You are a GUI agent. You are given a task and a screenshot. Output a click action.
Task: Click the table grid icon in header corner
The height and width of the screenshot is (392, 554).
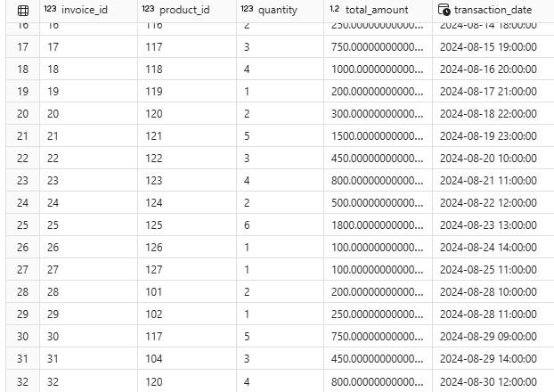point(23,11)
